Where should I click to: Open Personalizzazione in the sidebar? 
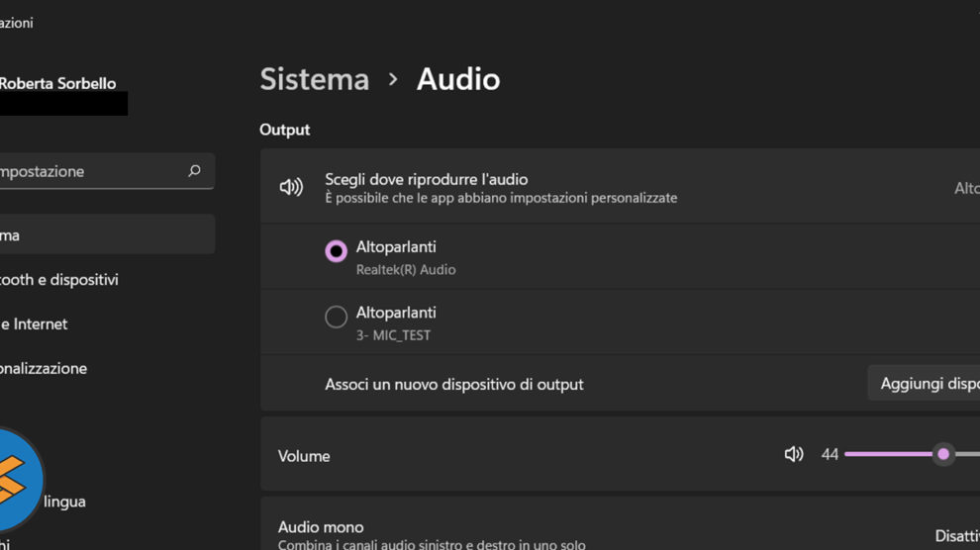[x=45, y=368]
